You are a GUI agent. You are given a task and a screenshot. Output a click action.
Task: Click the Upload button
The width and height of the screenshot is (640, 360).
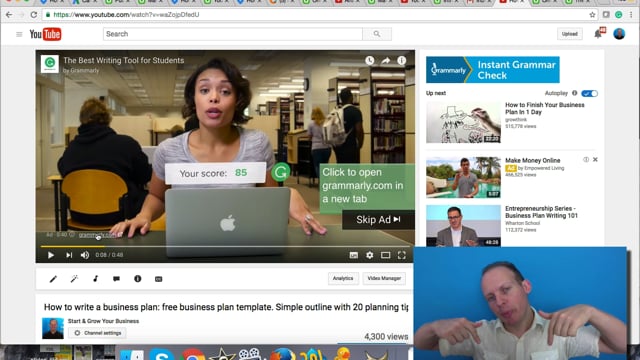point(570,34)
